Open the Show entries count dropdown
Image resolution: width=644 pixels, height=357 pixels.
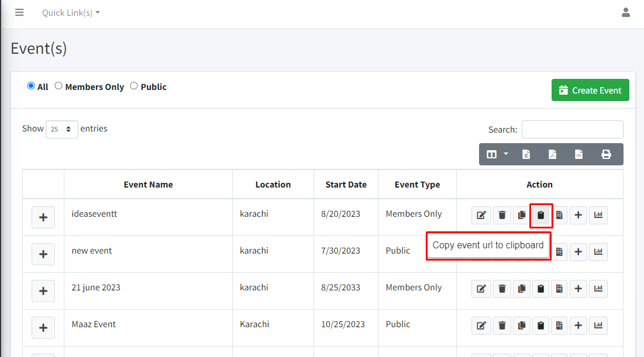pyautogui.click(x=61, y=129)
